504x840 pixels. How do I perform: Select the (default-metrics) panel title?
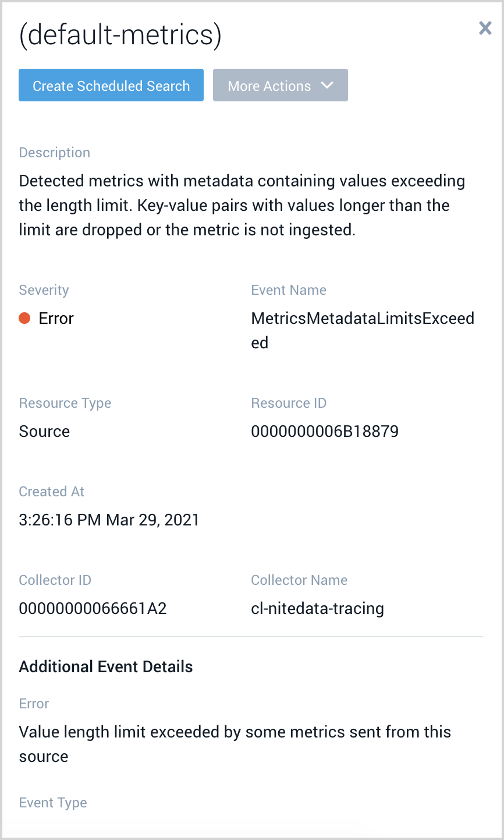coord(120,34)
